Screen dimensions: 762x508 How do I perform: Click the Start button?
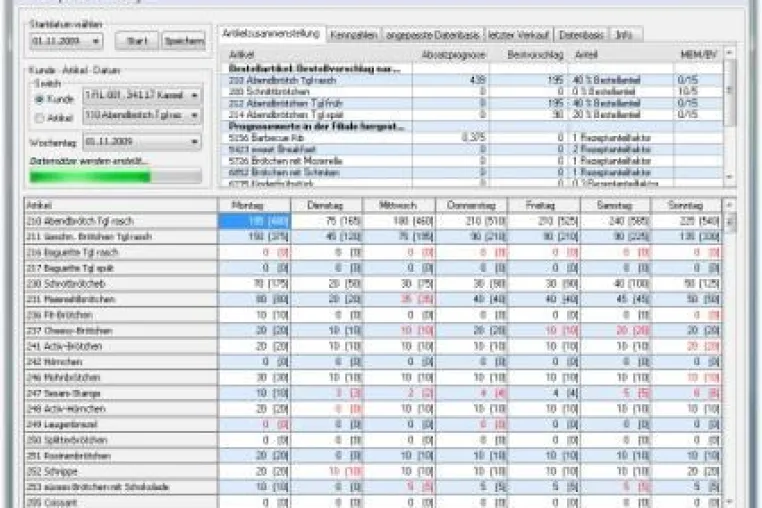(x=137, y=41)
